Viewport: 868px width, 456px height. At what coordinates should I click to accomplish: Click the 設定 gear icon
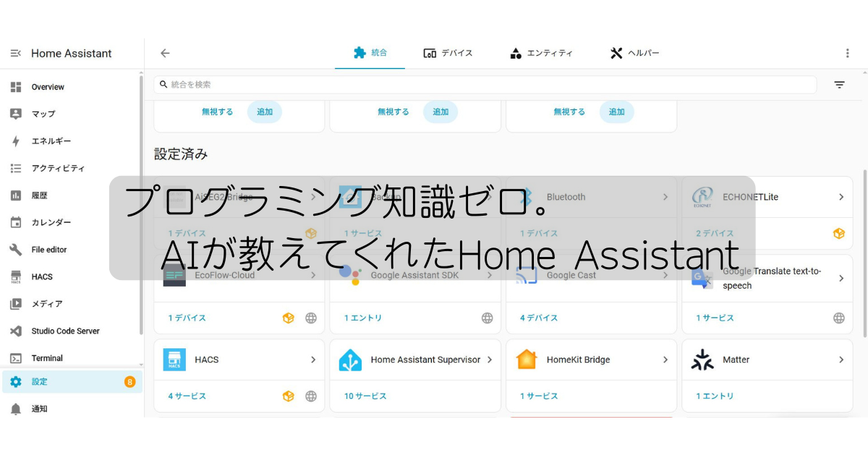16,381
